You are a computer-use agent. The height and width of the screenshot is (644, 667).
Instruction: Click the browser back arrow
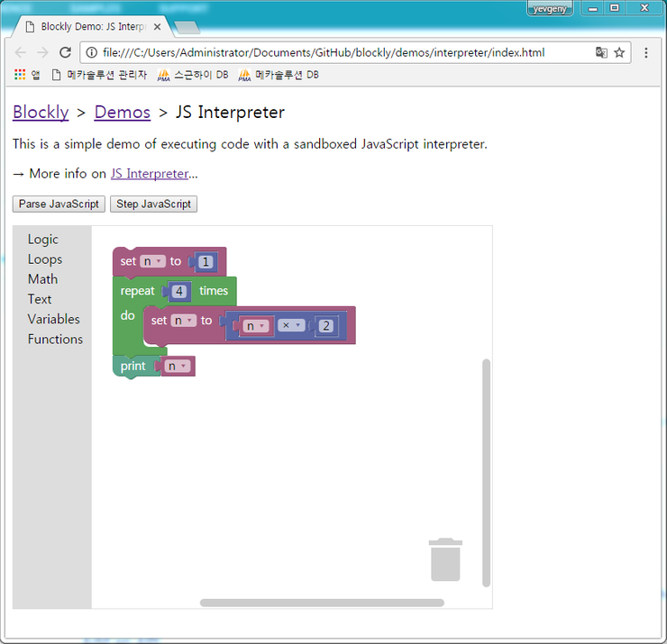point(21,53)
